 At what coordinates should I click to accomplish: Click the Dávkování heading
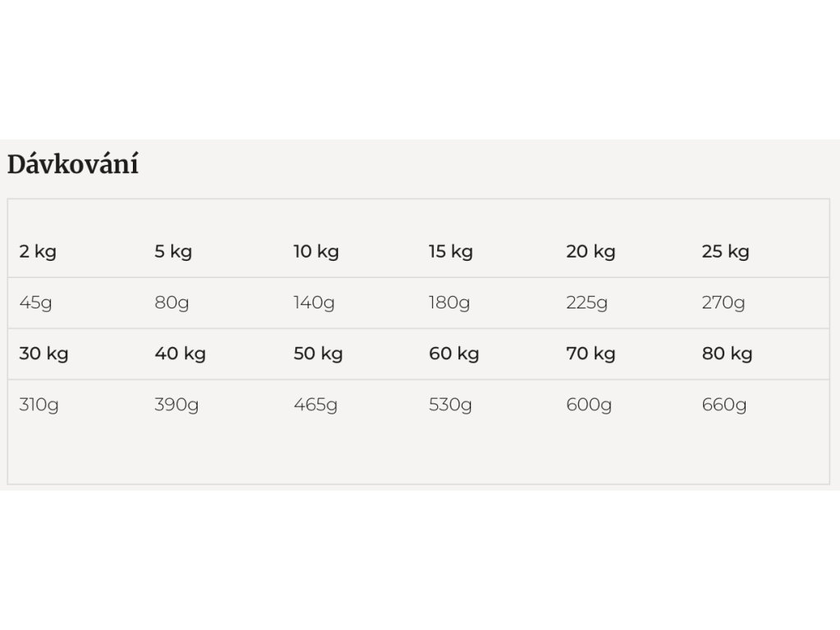(x=73, y=164)
